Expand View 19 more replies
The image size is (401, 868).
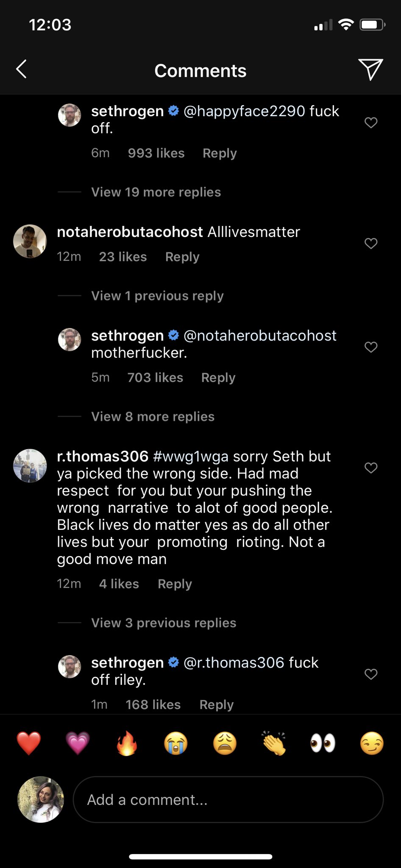click(x=156, y=192)
